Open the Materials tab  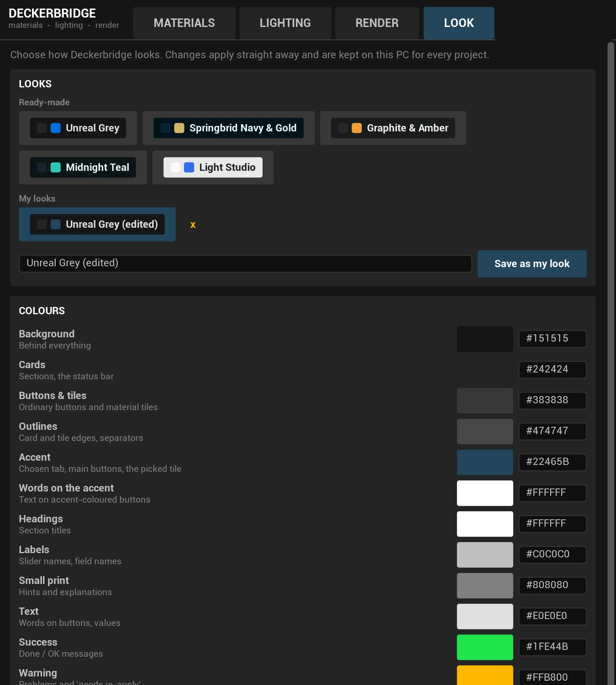click(x=184, y=23)
